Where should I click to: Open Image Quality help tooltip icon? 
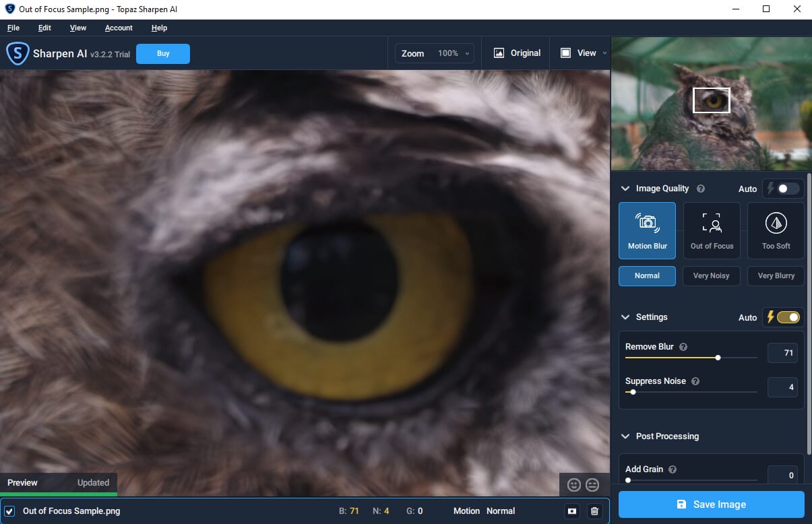[x=701, y=189]
